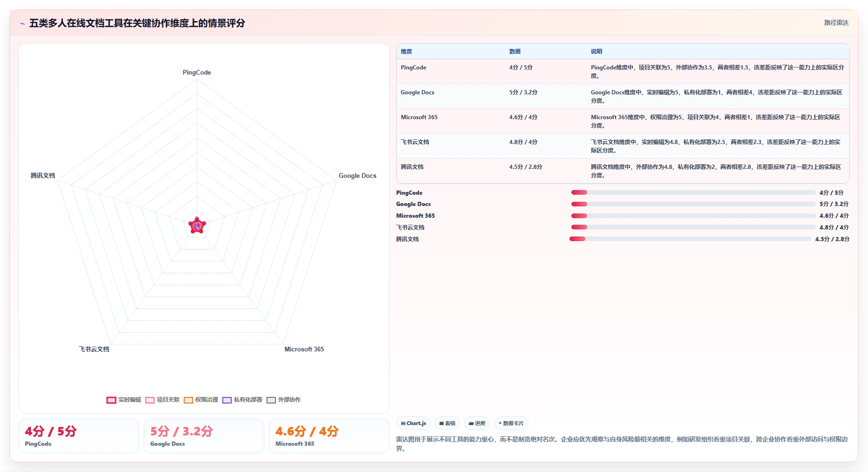This screenshot has width=868, height=472.
Task: Click the Google Docs progress bar
Action: 693,204
